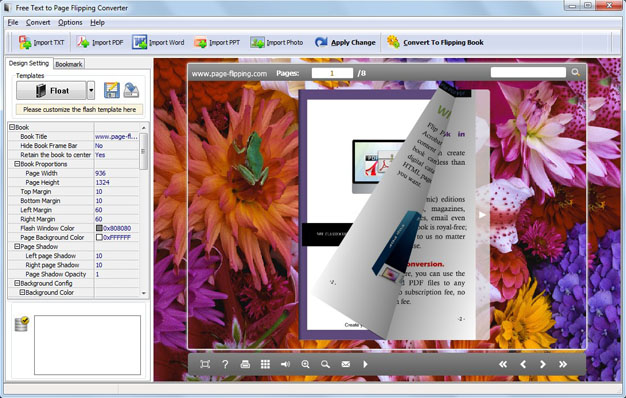Click the search magnifier icon
The height and width of the screenshot is (398, 626).
pos(575,72)
